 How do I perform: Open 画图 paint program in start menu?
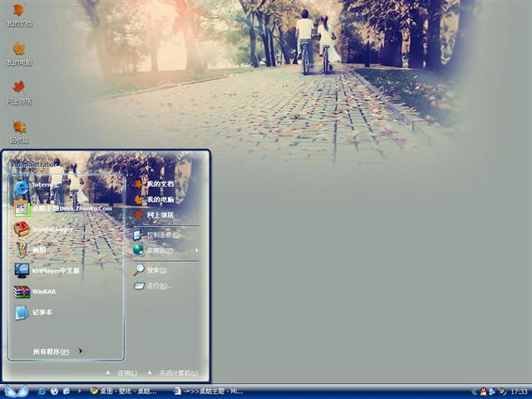30,250
